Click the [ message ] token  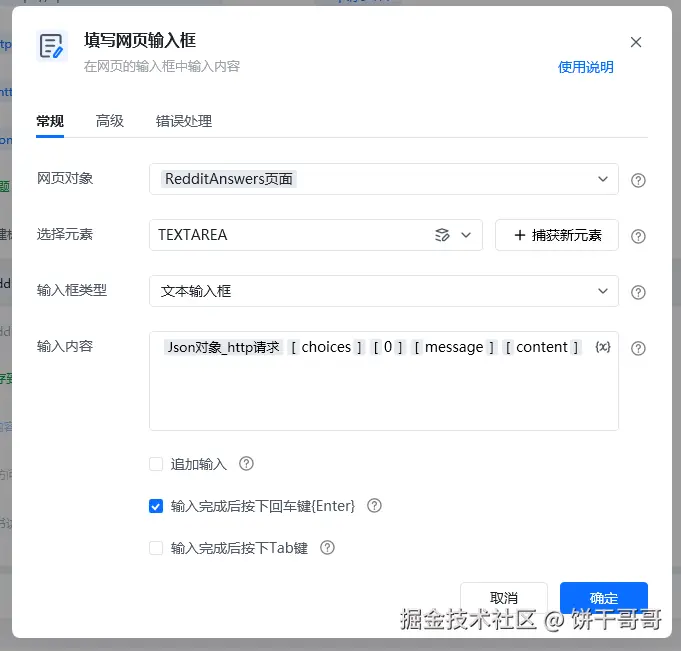454,347
